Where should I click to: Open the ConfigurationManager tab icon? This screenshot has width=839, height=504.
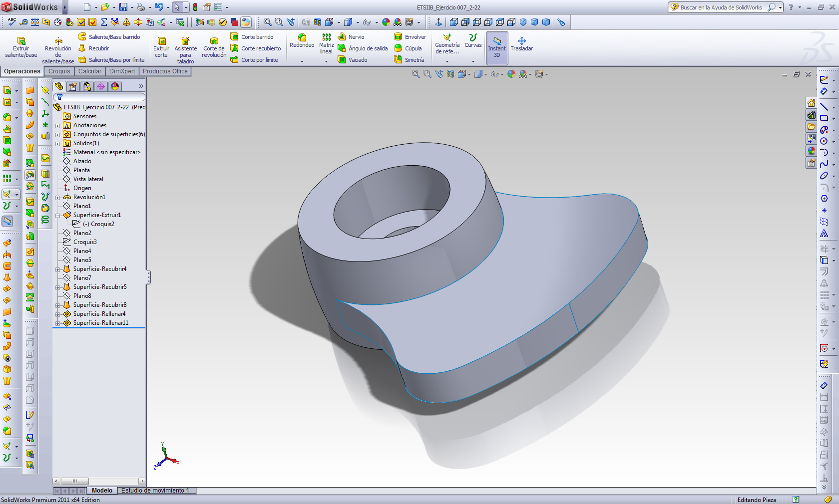tap(87, 86)
